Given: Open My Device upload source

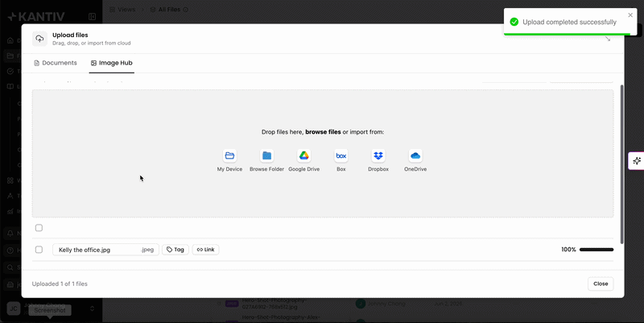Looking at the screenshot, I should [x=229, y=155].
